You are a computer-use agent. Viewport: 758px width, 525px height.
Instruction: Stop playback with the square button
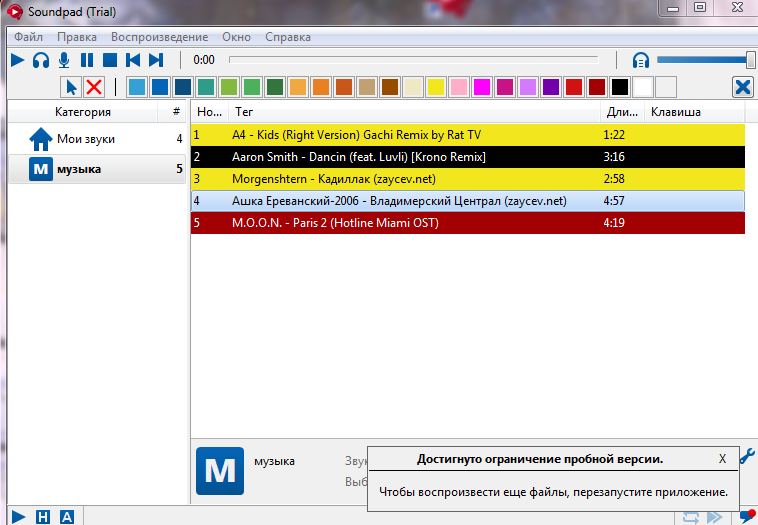[x=110, y=60]
